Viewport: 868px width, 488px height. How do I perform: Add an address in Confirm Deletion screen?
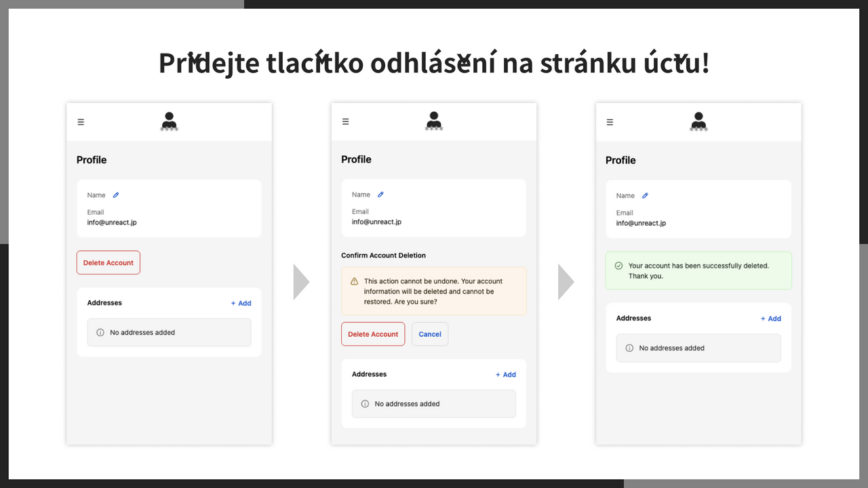(505, 375)
